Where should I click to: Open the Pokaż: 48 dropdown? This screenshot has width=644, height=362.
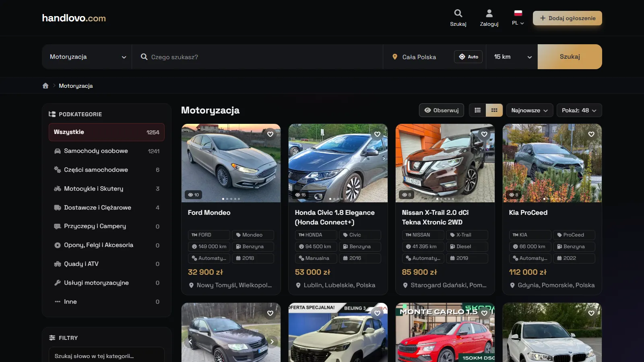pos(579,110)
